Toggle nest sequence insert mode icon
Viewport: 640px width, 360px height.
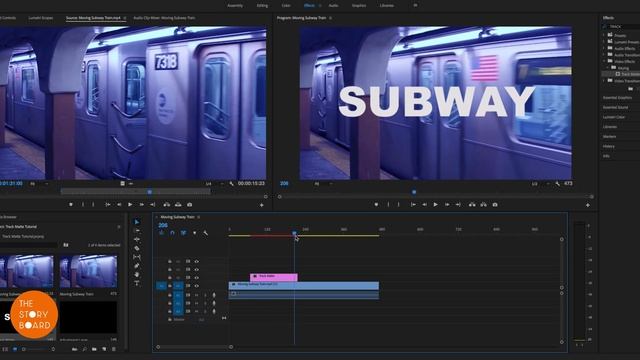pyautogui.click(x=162, y=233)
